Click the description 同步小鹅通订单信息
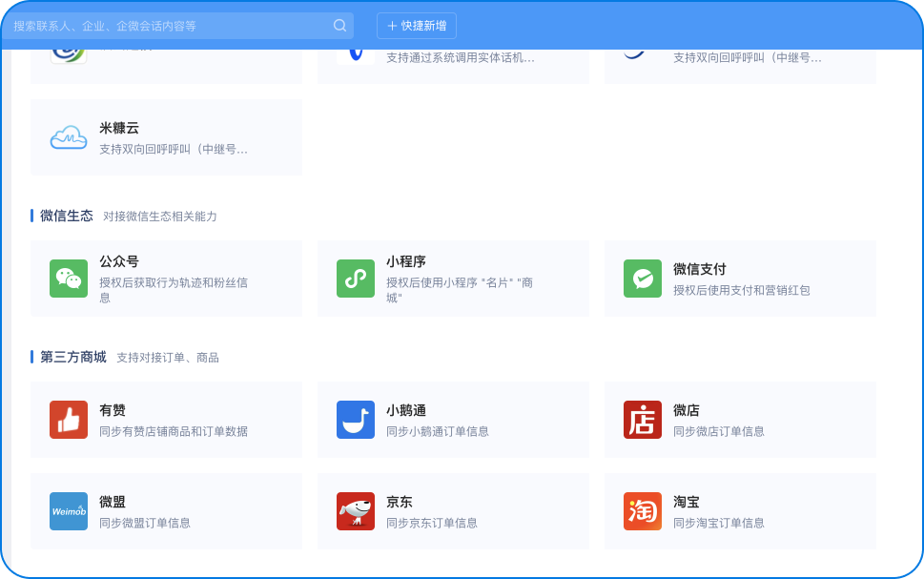Image resolution: width=924 pixels, height=579 pixels. [x=438, y=431]
